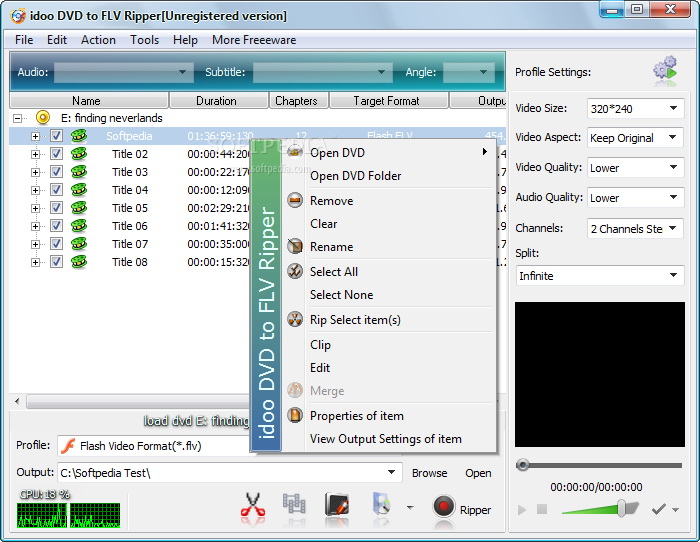Click the Profile Settings gears icon
The width and height of the screenshot is (700, 542).
click(x=666, y=70)
